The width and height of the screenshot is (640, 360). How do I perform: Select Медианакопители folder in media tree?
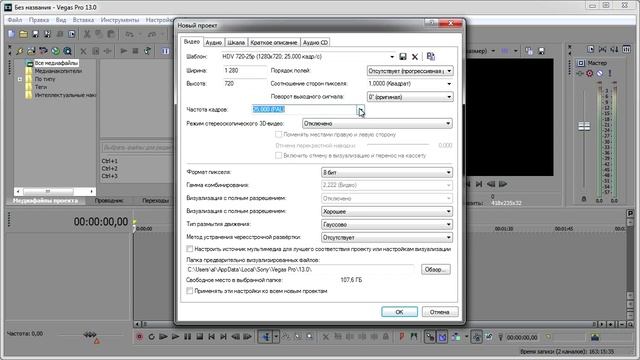coord(58,71)
